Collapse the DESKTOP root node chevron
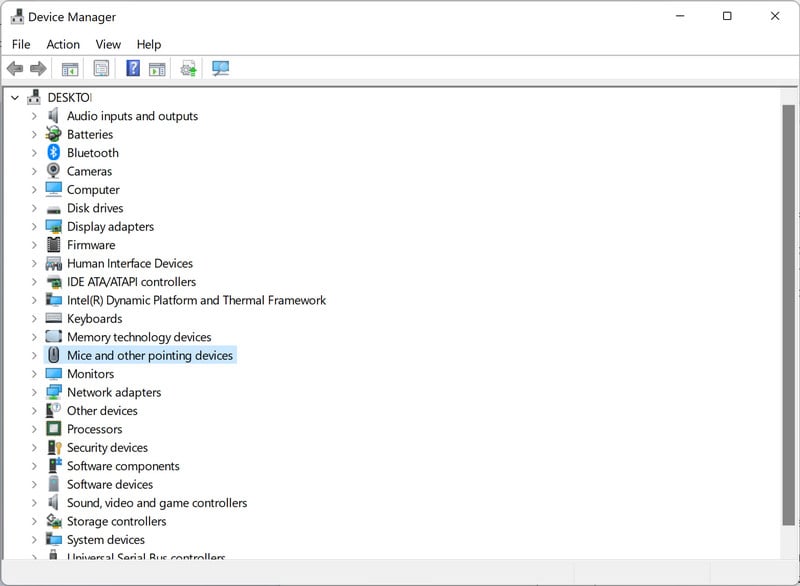Viewport: 800px width, 586px height. 15,97
